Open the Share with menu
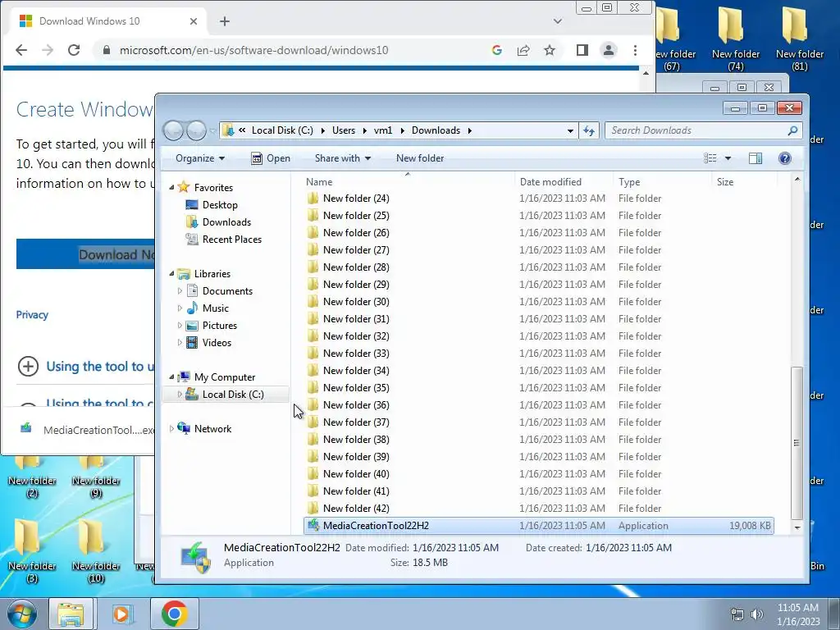 (x=342, y=158)
